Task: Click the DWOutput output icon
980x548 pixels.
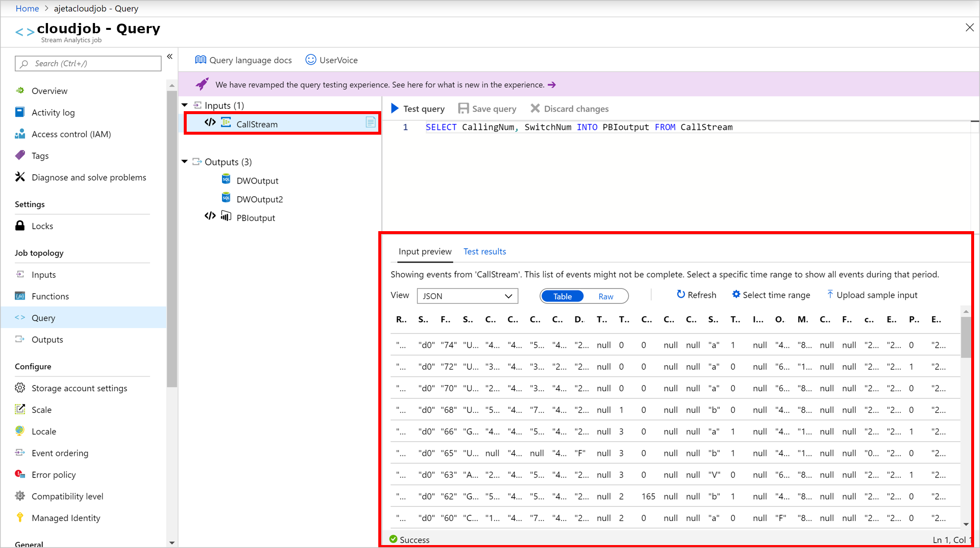Action: 227,180
